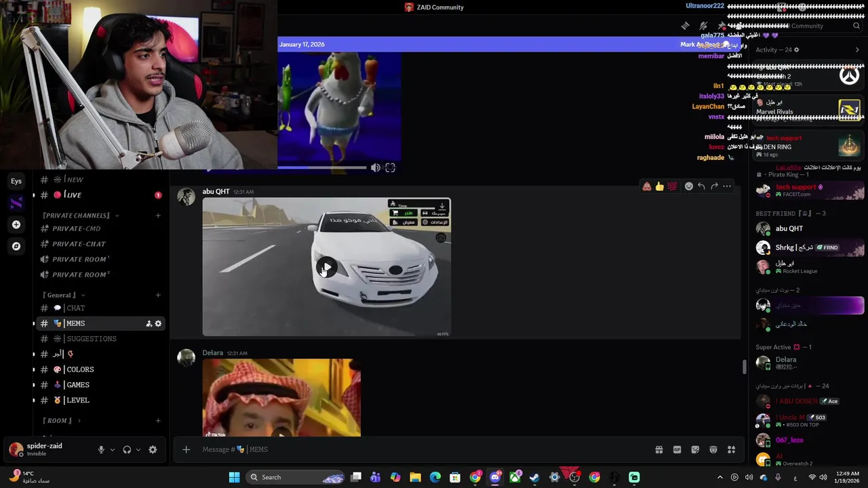This screenshot has height=488, width=868.
Task: React with thumbs up emoji
Action: coord(659,186)
